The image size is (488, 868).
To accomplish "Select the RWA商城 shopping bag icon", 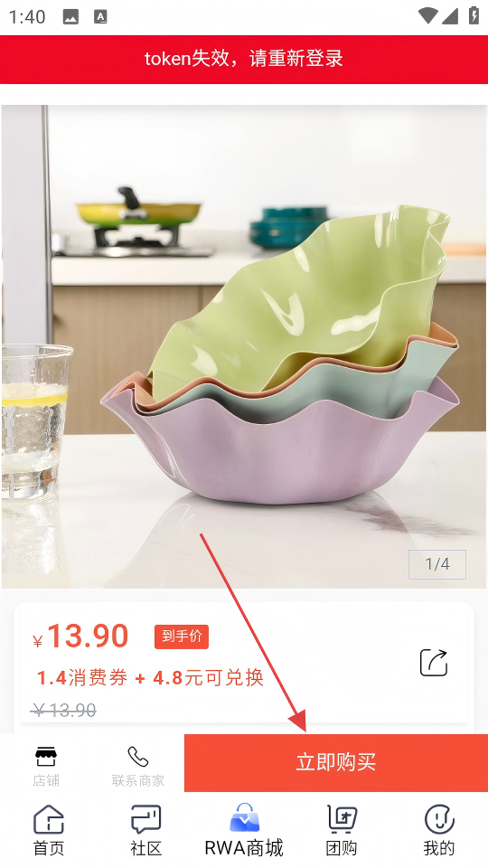I will tap(244, 817).
